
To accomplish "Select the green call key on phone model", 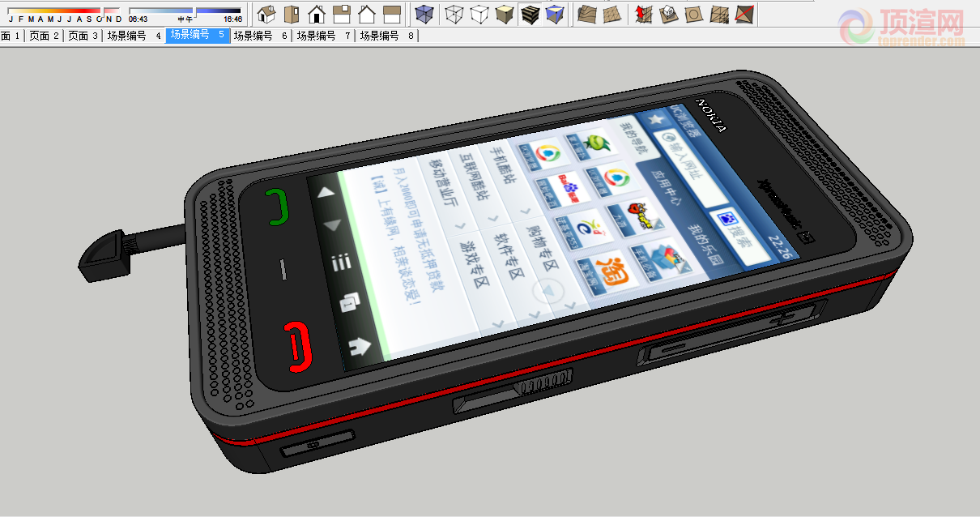I will (278, 206).
